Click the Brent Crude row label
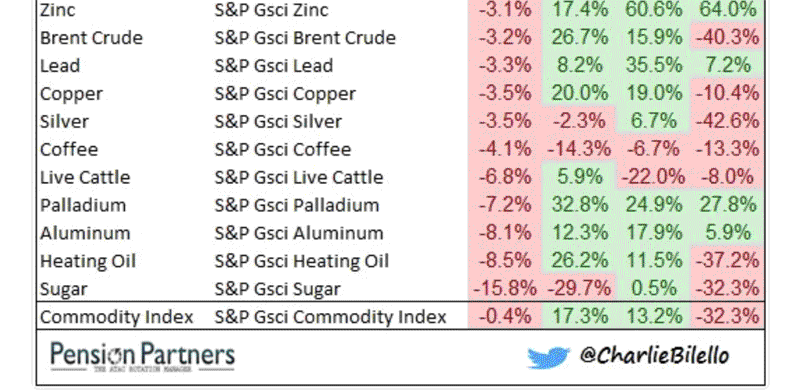Viewport: 800px width, 391px height. click(91, 38)
